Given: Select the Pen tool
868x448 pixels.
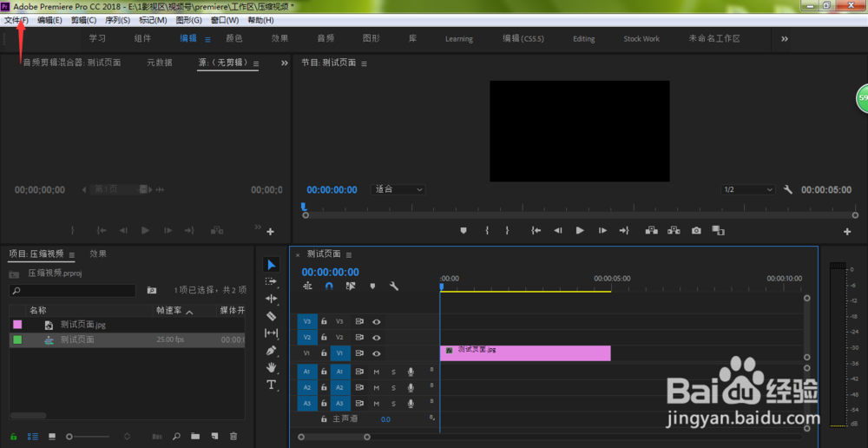Looking at the screenshot, I should click(271, 351).
